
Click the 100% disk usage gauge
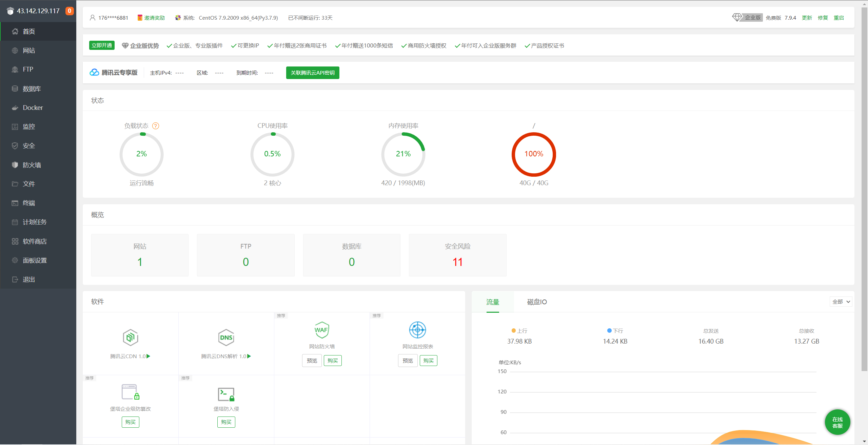[534, 154]
